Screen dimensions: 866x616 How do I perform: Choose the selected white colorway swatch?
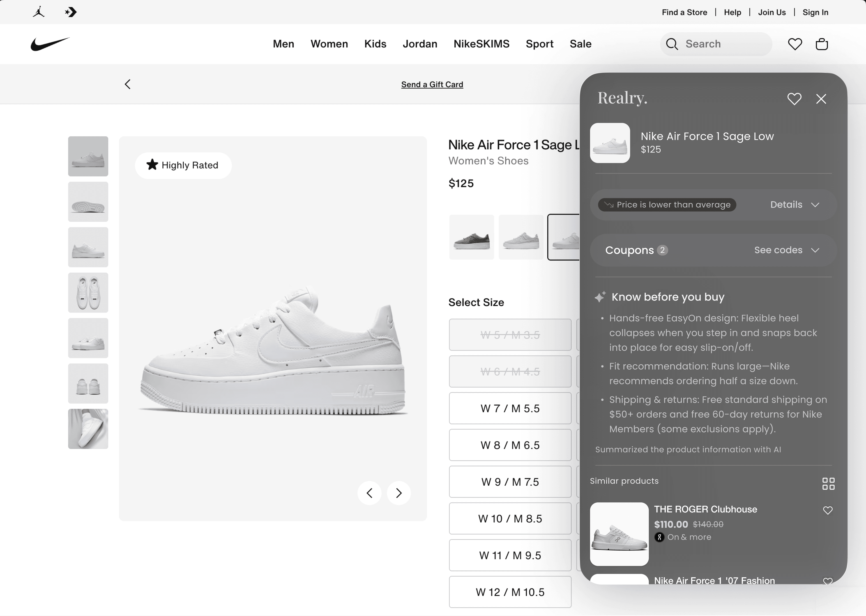(x=564, y=237)
